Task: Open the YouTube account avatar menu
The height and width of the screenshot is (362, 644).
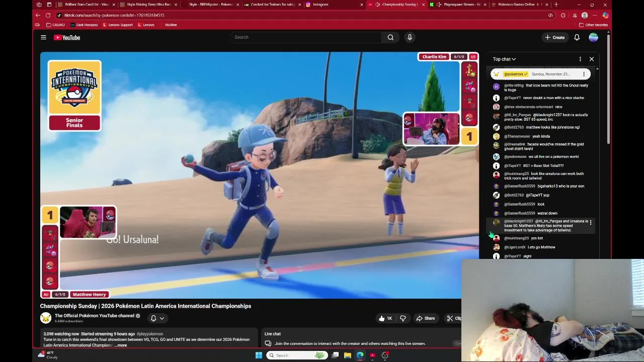Action: coord(594,37)
